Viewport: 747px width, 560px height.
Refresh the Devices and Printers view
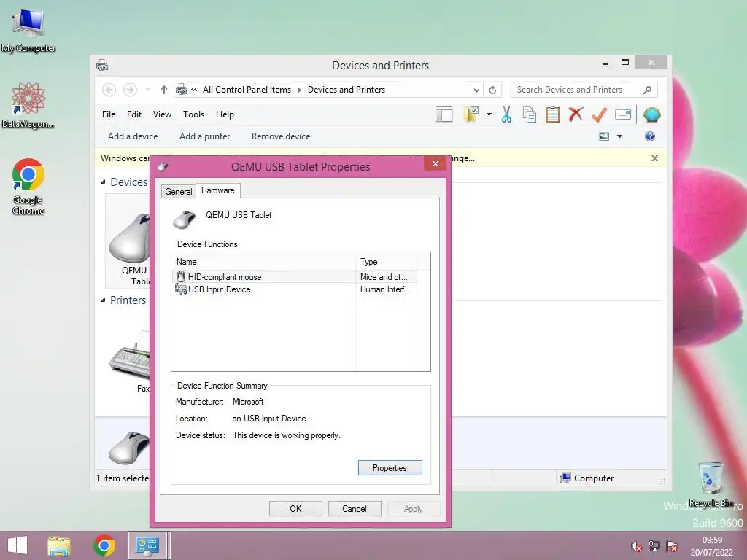[x=492, y=90]
